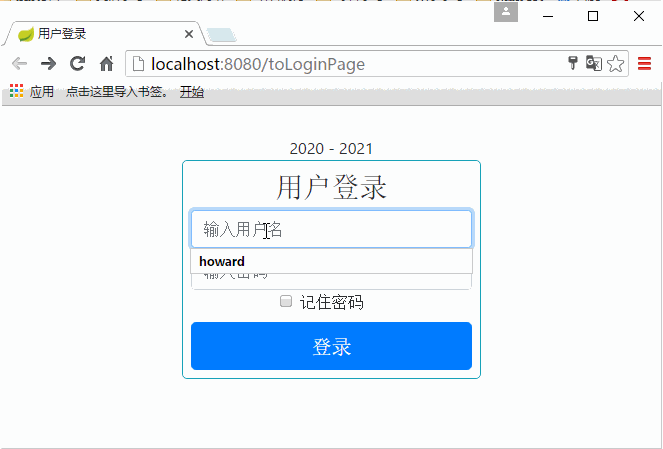Focus the 输入用户名 username field

click(x=332, y=229)
